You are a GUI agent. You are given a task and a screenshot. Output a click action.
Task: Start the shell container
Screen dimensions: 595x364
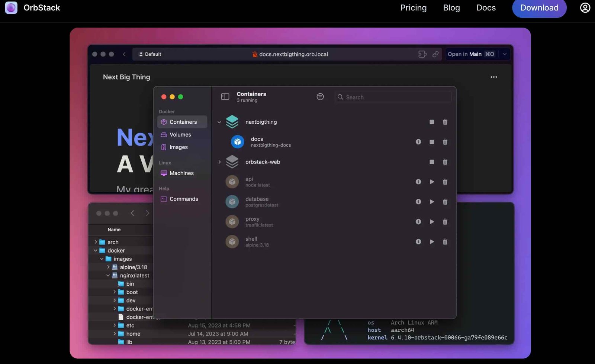[432, 242]
